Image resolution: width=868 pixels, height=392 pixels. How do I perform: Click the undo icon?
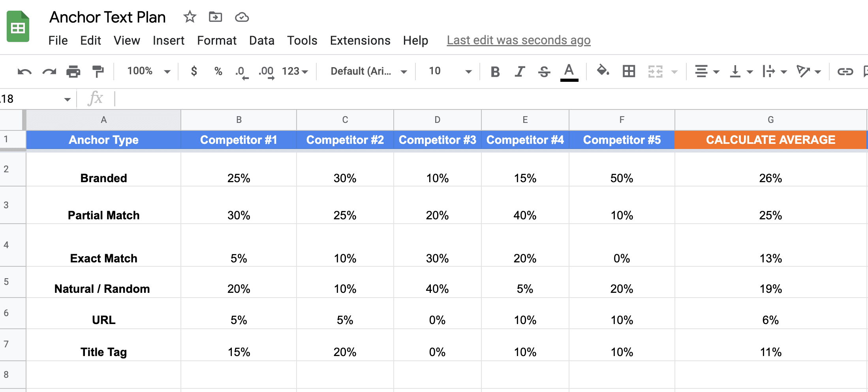click(x=24, y=72)
